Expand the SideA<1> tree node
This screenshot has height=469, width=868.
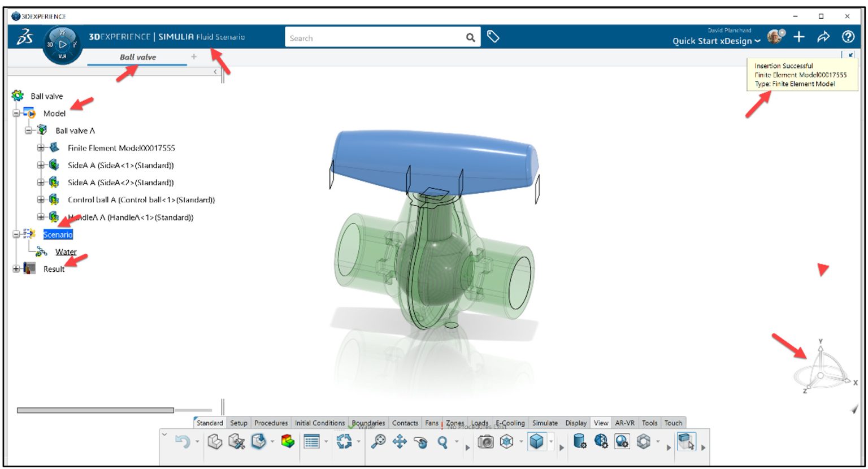pyautogui.click(x=41, y=166)
